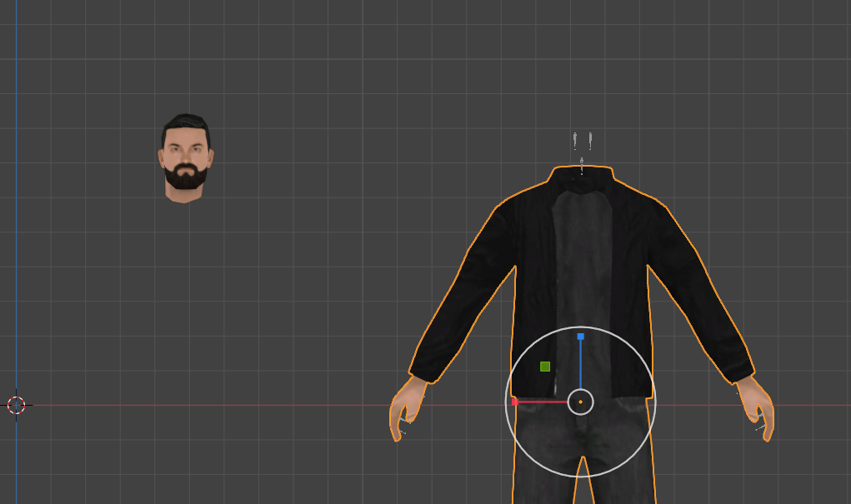Click the green square plane handle on gizmo

(x=545, y=367)
